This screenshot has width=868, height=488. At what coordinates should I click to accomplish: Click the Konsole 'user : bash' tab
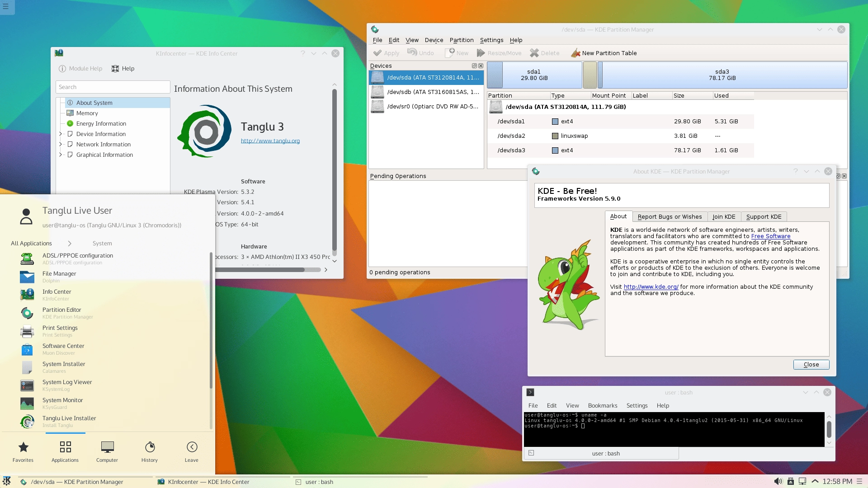[601, 454]
